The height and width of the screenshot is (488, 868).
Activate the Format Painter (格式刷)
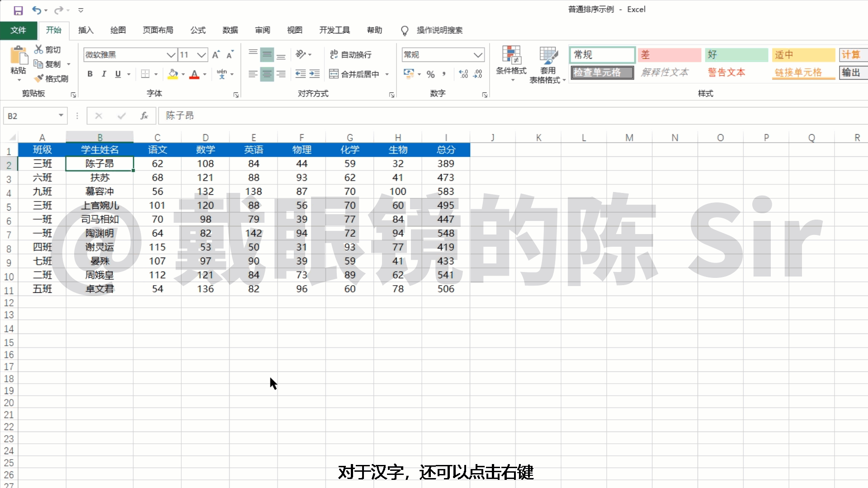tap(51, 78)
